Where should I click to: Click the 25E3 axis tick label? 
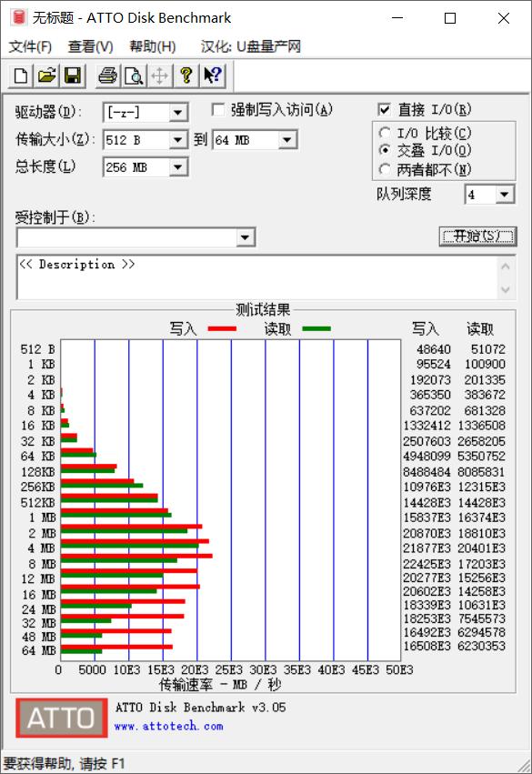point(229,669)
